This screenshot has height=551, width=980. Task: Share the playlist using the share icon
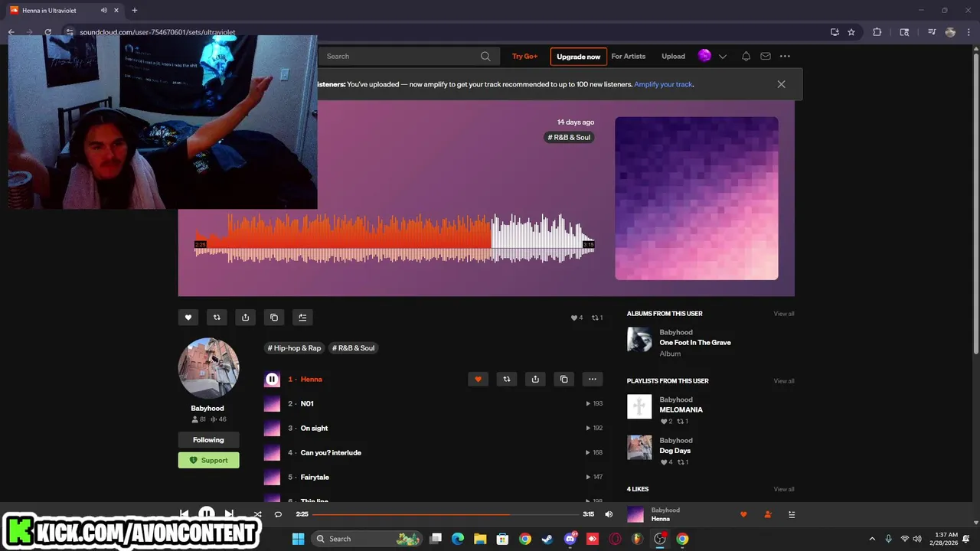pyautogui.click(x=245, y=318)
